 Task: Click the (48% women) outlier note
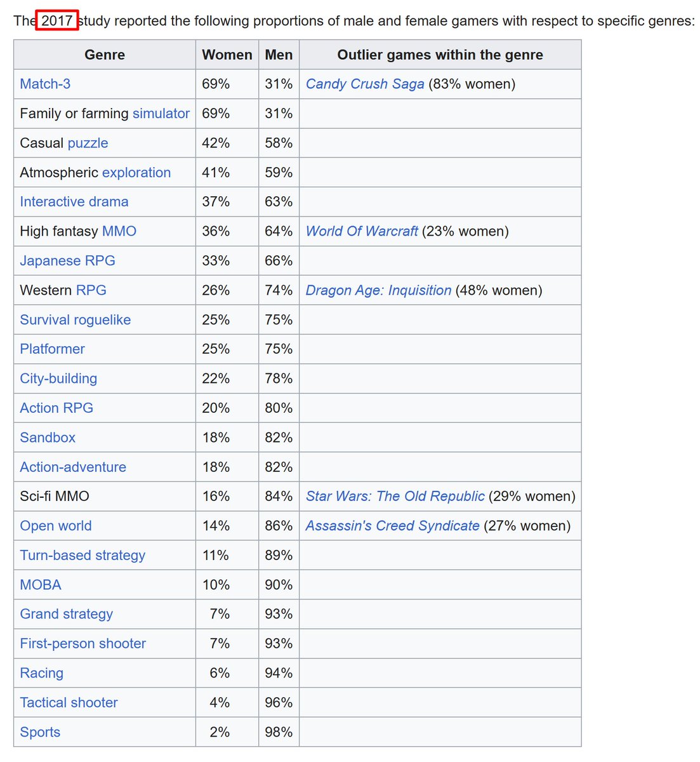499,290
